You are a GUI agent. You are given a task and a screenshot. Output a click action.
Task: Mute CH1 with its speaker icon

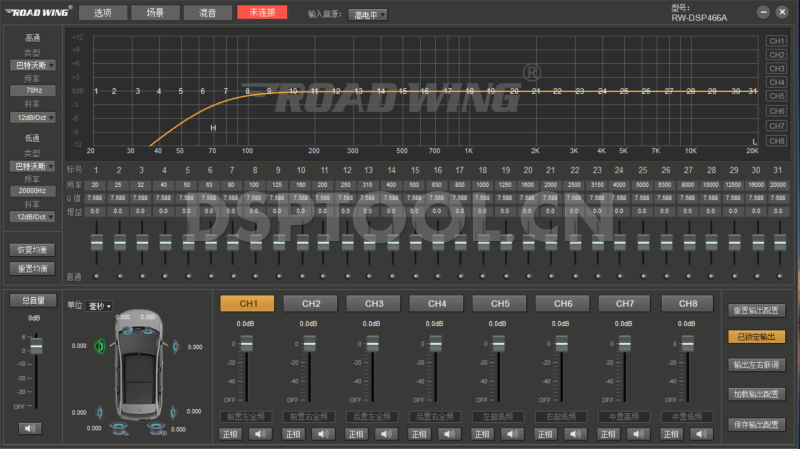261,433
